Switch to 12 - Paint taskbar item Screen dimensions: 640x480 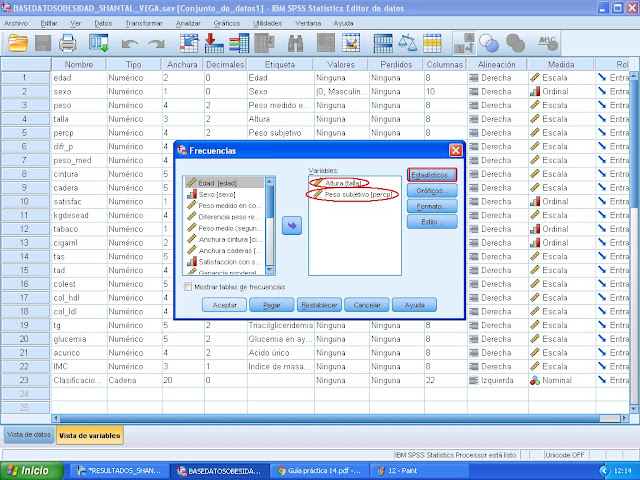point(417,471)
